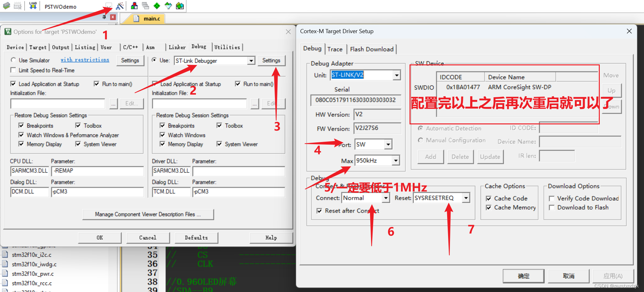Expand the Unit dropdown showing ST-LINK/V2
Image resolution: width=644 pixels, height=292 pixels.
click(x=397, y=75)
